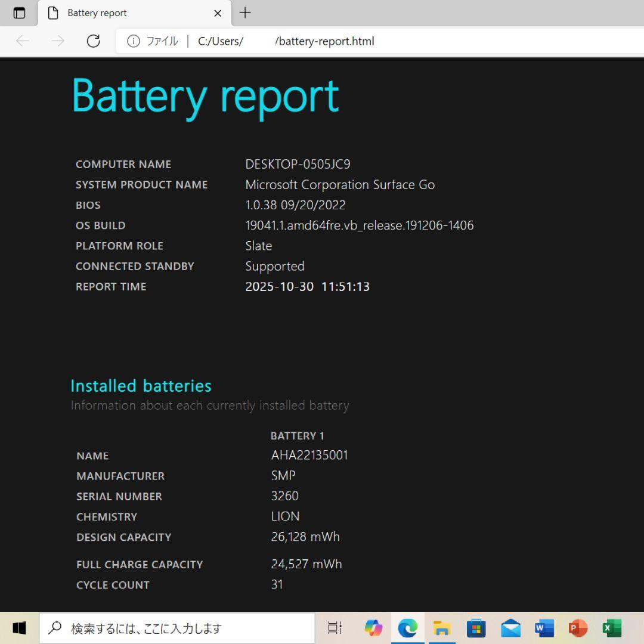Click the Microsoft Edge taskbar icon
The width and height of the screenshot is (644, 644).
(408, 628)
